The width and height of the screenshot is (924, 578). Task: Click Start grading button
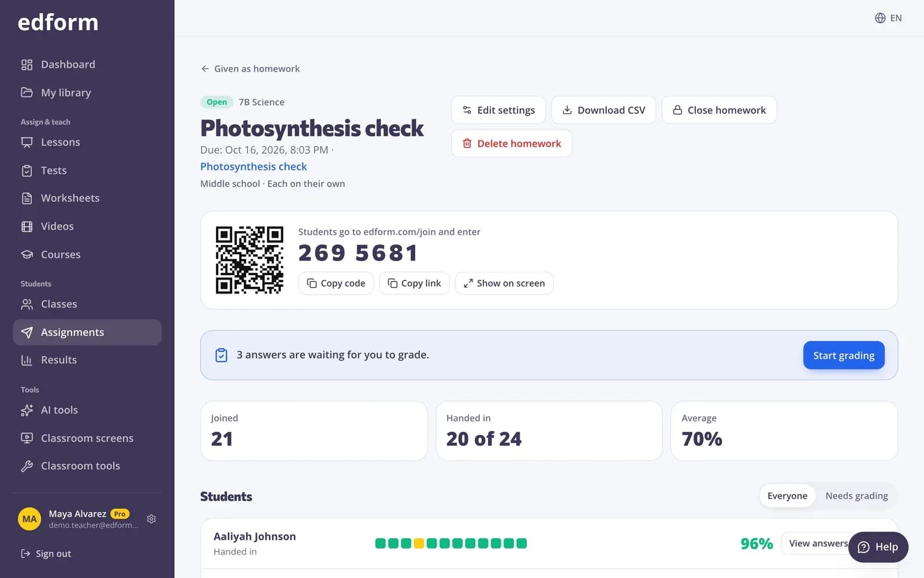[x=844, y=355]
